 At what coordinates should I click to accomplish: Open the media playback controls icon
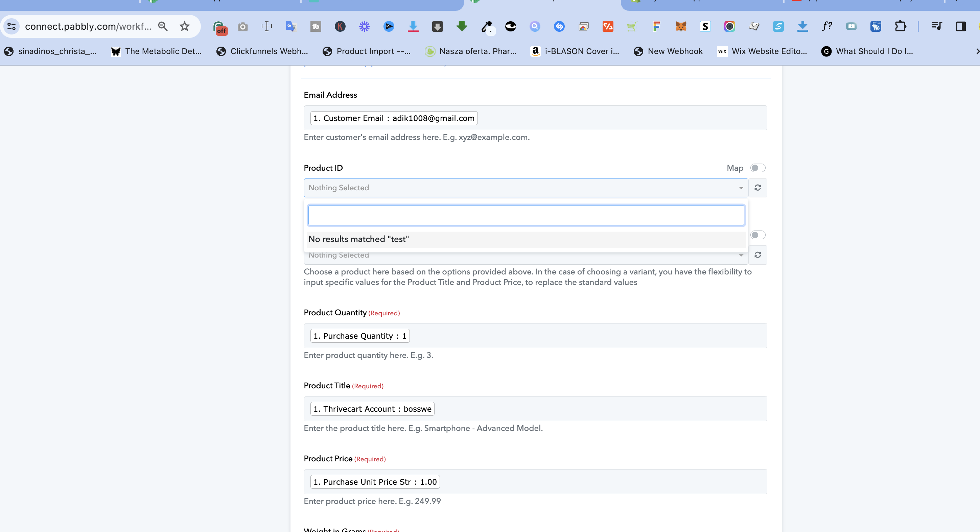(937, 26)
